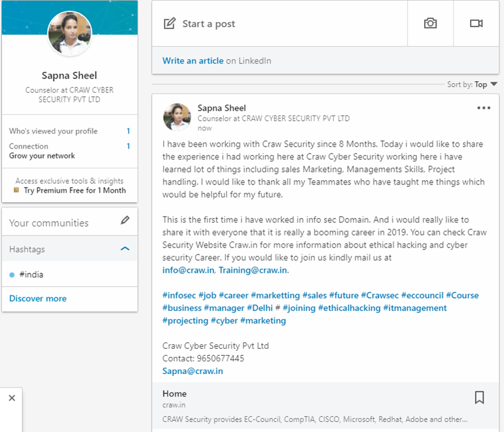Screen dimensions: 504x432
Task: Click Grow your network
Action: [42, 156]
